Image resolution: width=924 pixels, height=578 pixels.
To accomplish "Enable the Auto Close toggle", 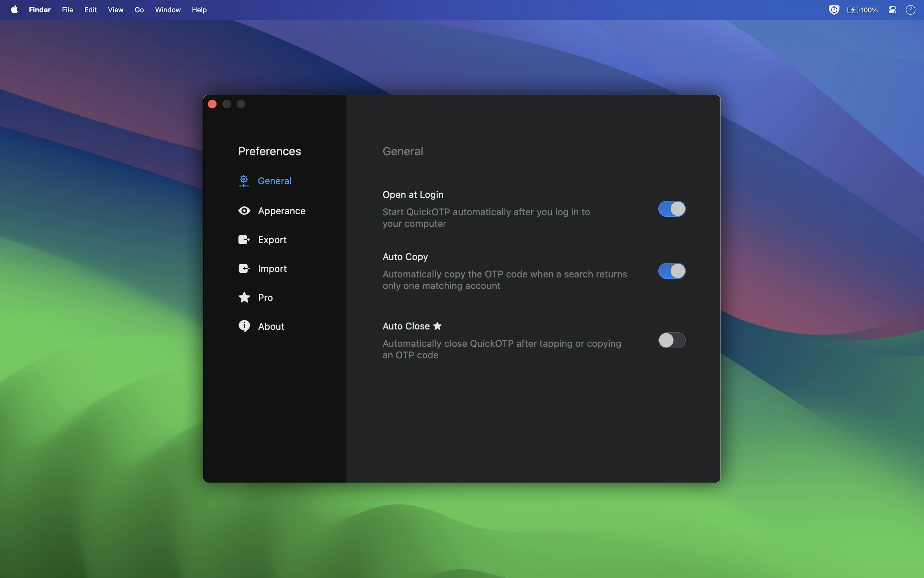I will (672, 340).
